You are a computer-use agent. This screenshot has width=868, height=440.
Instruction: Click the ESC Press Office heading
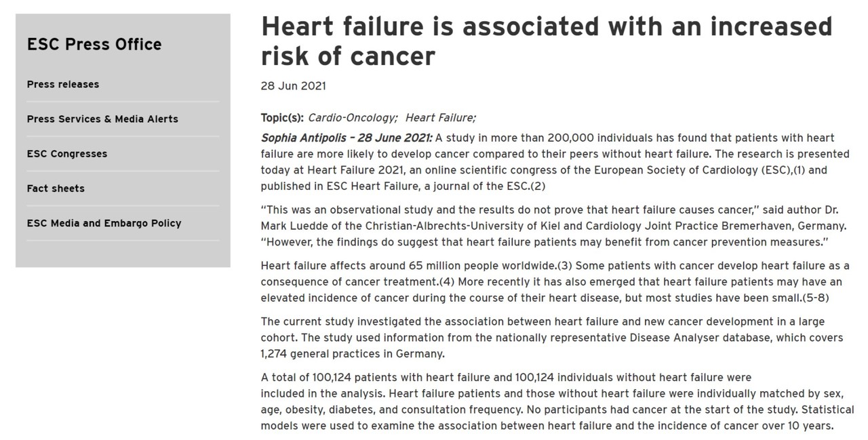[x=94, y=44]
